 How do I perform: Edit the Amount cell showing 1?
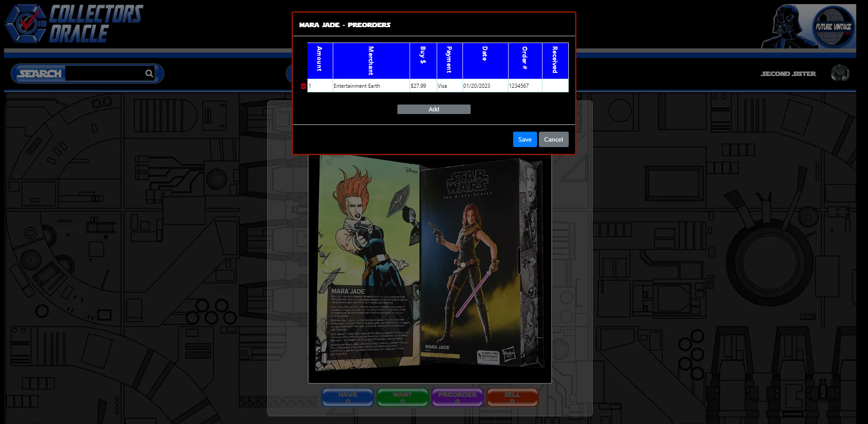[320, 86]
